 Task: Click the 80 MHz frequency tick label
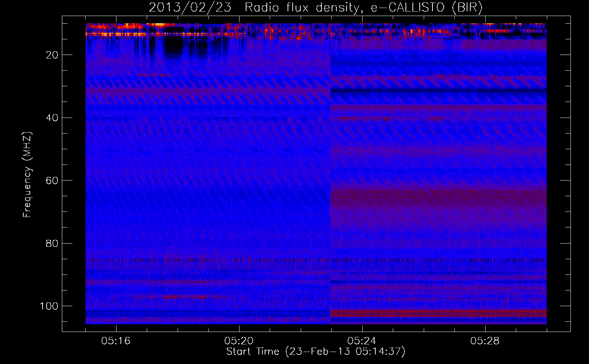pos(52,243)
